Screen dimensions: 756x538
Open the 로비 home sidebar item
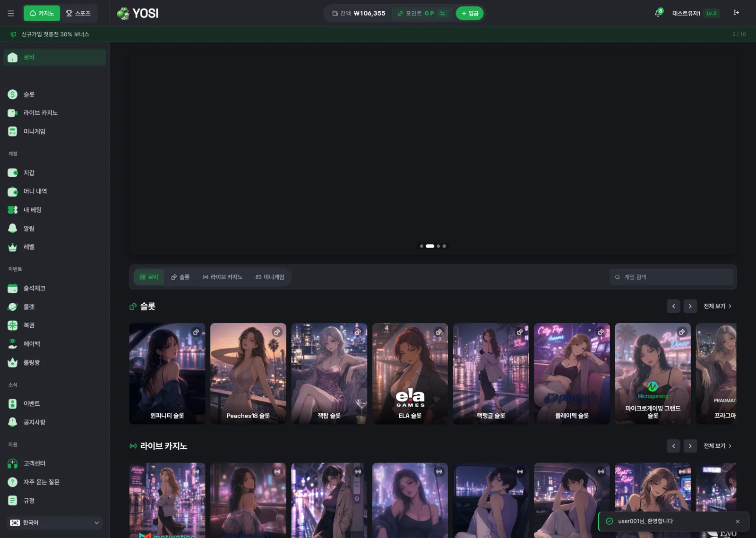[x=55, y=57]
